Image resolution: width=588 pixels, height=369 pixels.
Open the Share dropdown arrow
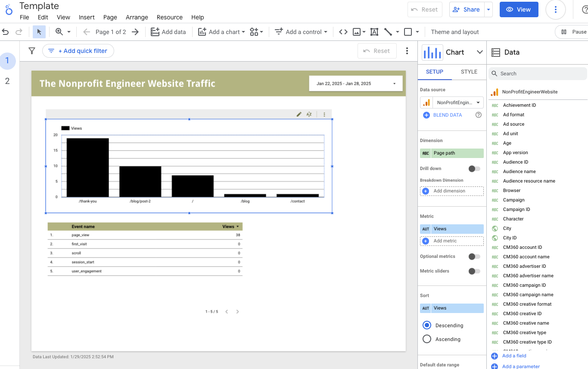[x=488, y=9]
